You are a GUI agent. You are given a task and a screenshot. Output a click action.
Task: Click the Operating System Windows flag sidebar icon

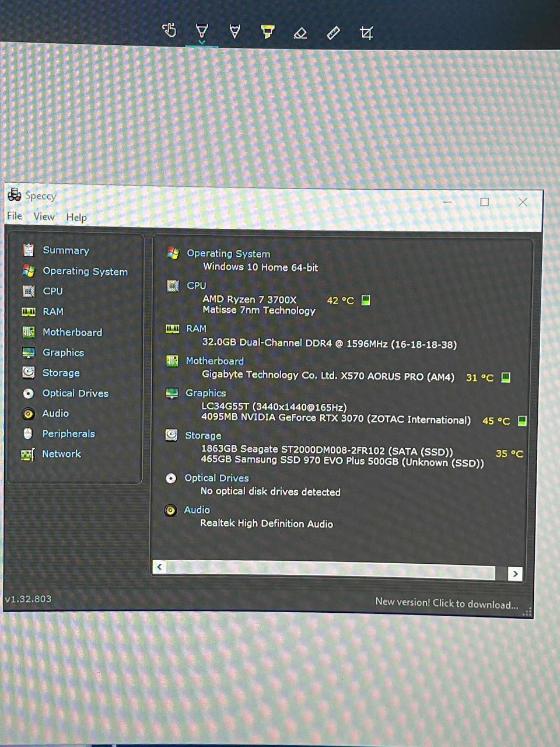coord(28,271)
